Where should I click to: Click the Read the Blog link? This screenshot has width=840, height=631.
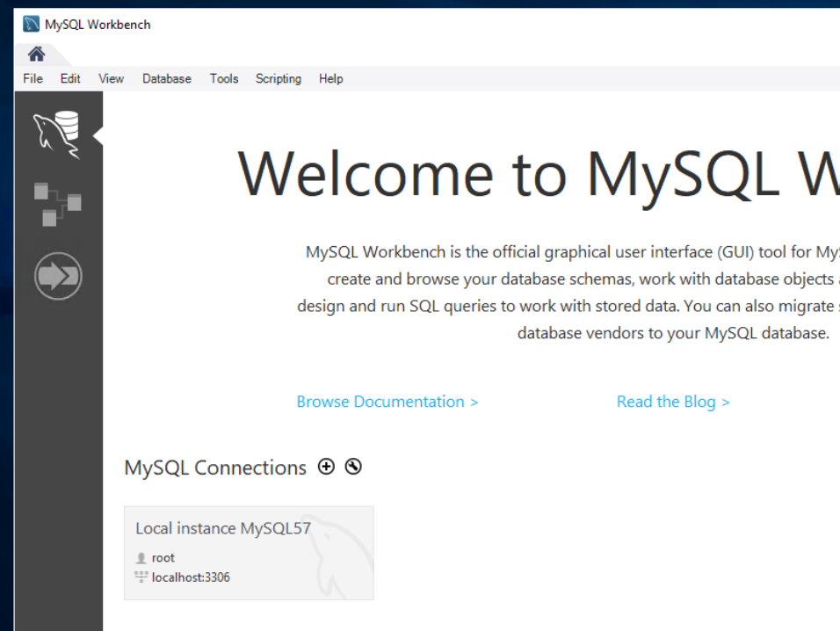(673, 402)
